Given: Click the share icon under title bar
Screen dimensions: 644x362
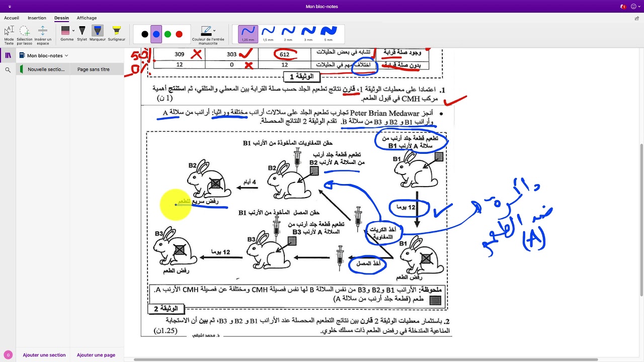Looking at the screenshot, I should point(637,18).
